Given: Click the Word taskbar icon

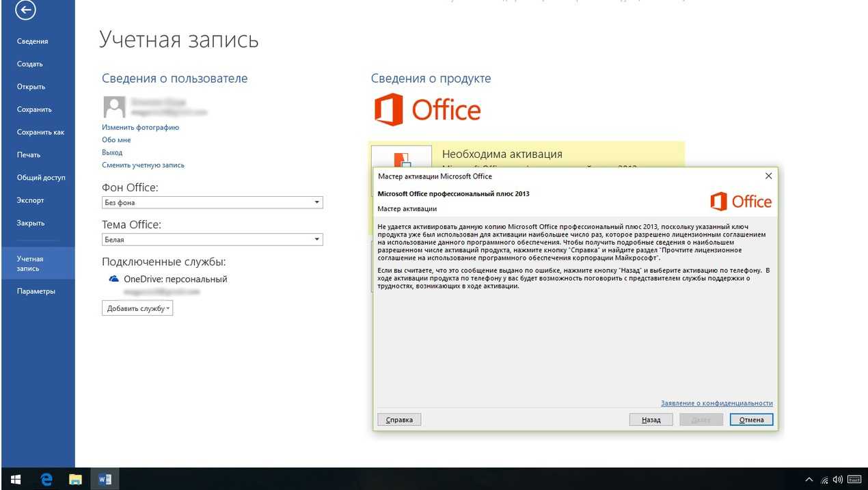Looking at the screenshot, I should pos(105,480).
